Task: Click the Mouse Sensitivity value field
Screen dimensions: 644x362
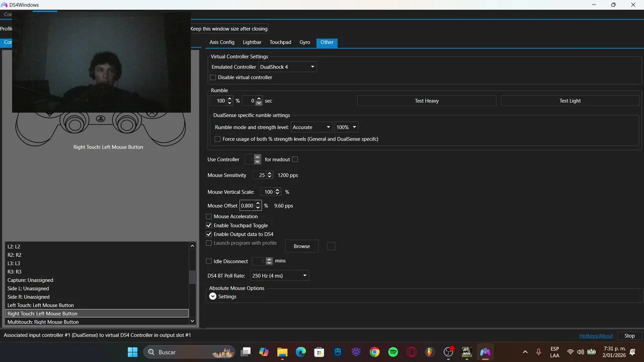Action: point(260,175)
